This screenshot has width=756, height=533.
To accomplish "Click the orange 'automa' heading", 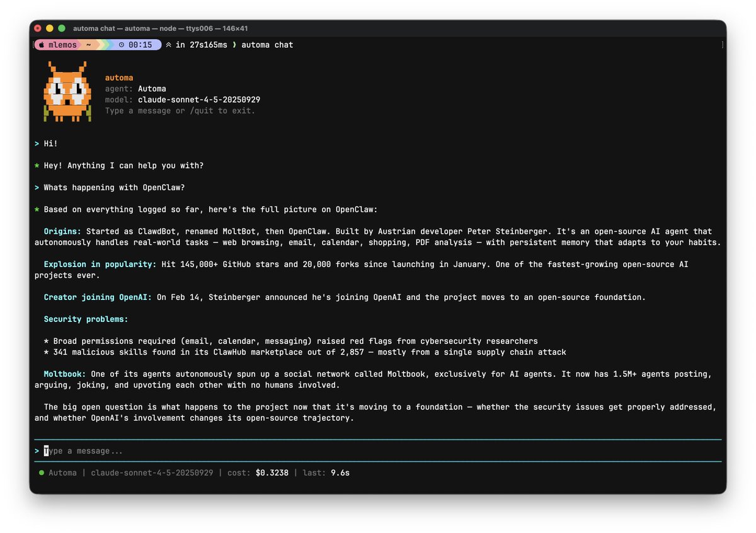I will [119, 78].
